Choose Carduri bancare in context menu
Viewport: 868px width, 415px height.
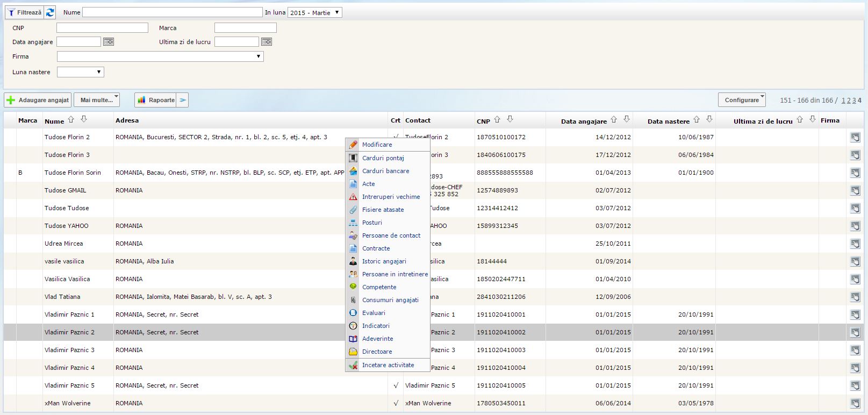(x=385, y=171)
